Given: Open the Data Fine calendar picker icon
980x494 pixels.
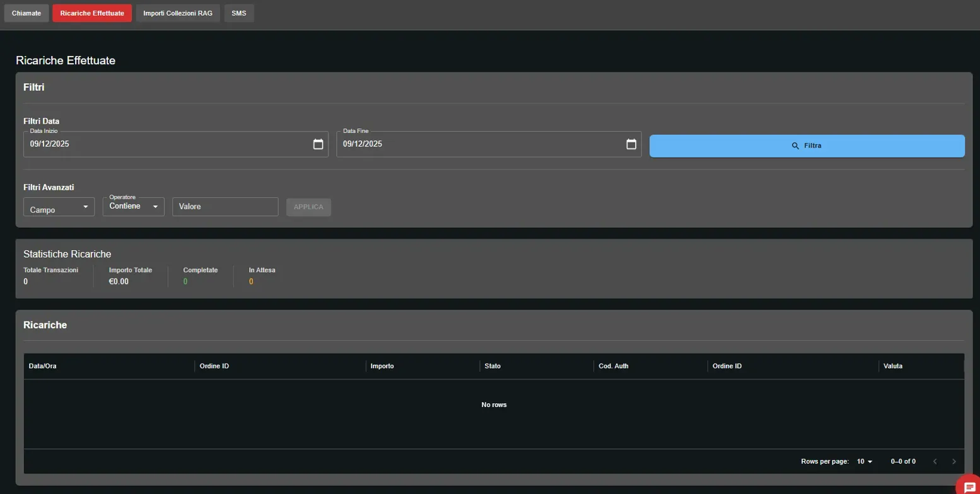Looking at the screenshot, I should [x=631, y=144].
